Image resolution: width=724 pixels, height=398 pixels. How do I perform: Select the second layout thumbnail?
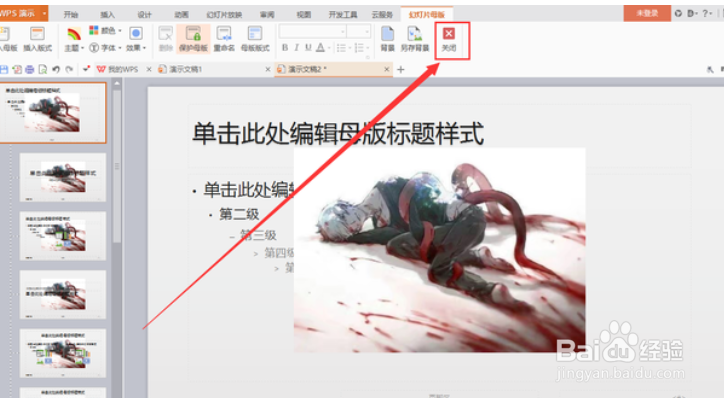(63, 178)
